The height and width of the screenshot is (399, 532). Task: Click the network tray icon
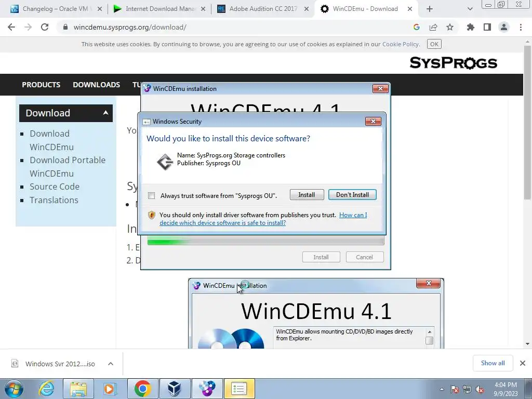pos(467,389)
